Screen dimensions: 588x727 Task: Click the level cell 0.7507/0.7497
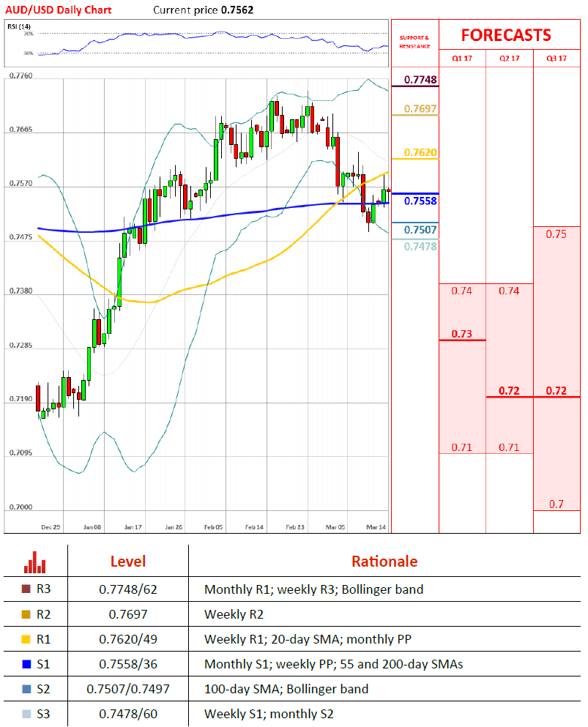click(128, 689)
